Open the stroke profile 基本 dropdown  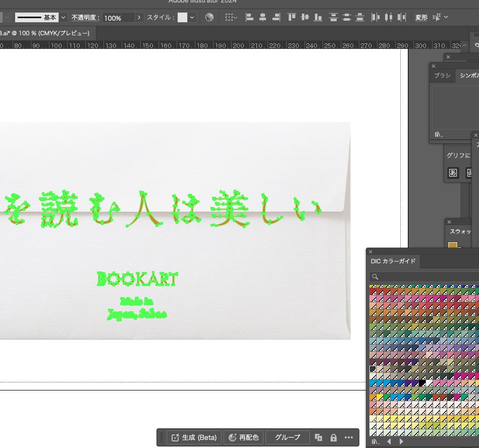coord(63,17)
